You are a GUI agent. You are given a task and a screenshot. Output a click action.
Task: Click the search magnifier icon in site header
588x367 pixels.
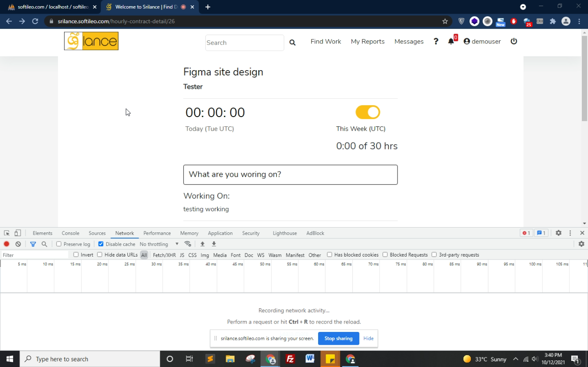pyautogui.click(x=293, y=43)
